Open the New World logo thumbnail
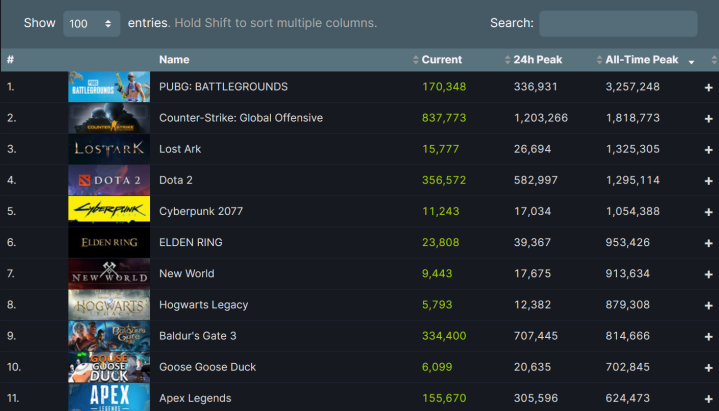Viewport: 719px width, 411px height. tap(109, 274)
